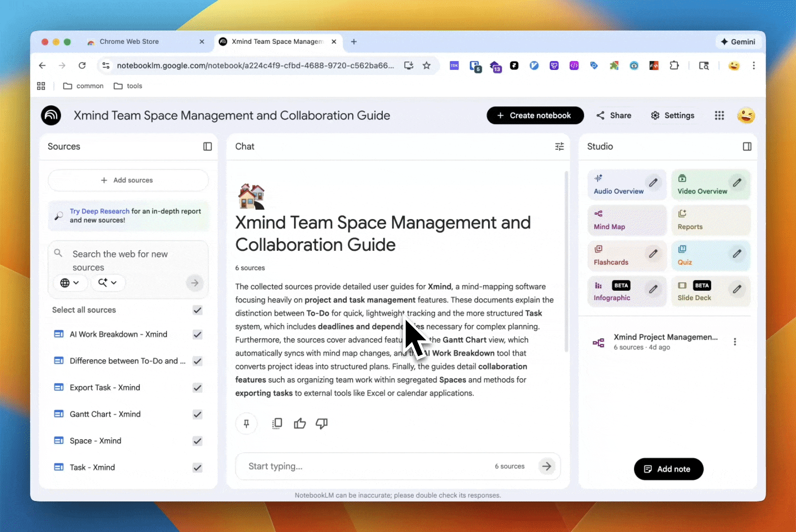Copy the summary text icon
The width and height of the screenshot is (796, 532).
tap(277, 424)
